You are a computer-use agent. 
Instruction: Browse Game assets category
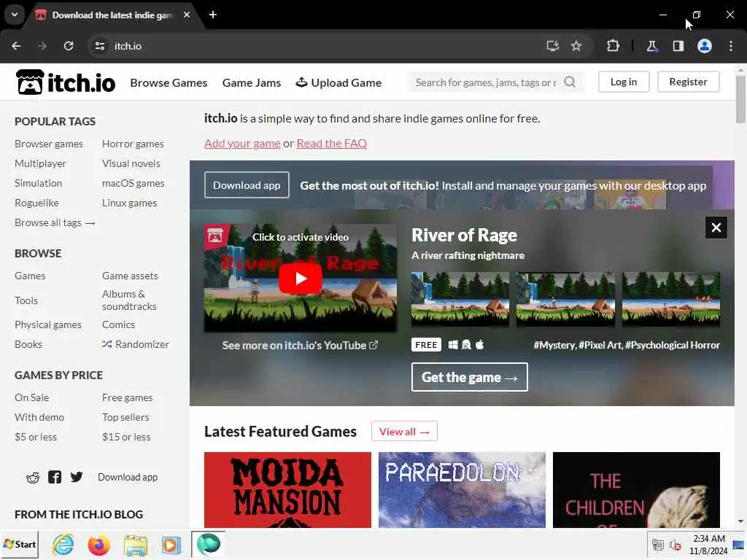tap(130, 276)
